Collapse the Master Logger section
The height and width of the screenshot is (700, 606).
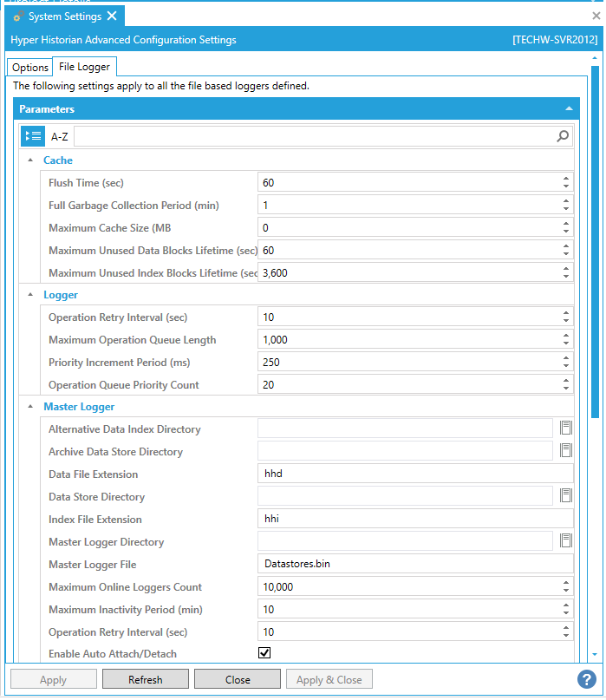pos(31,406)
